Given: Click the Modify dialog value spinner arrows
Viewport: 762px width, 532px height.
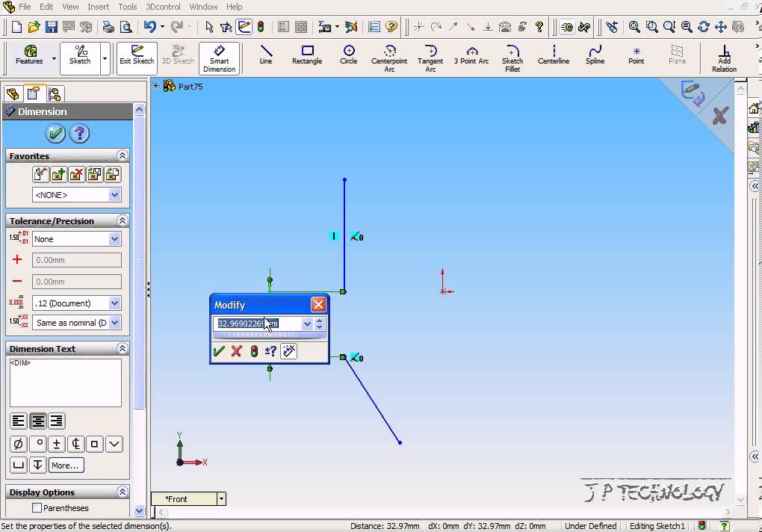Looking at the screenshot, I should tap(319, 324).
